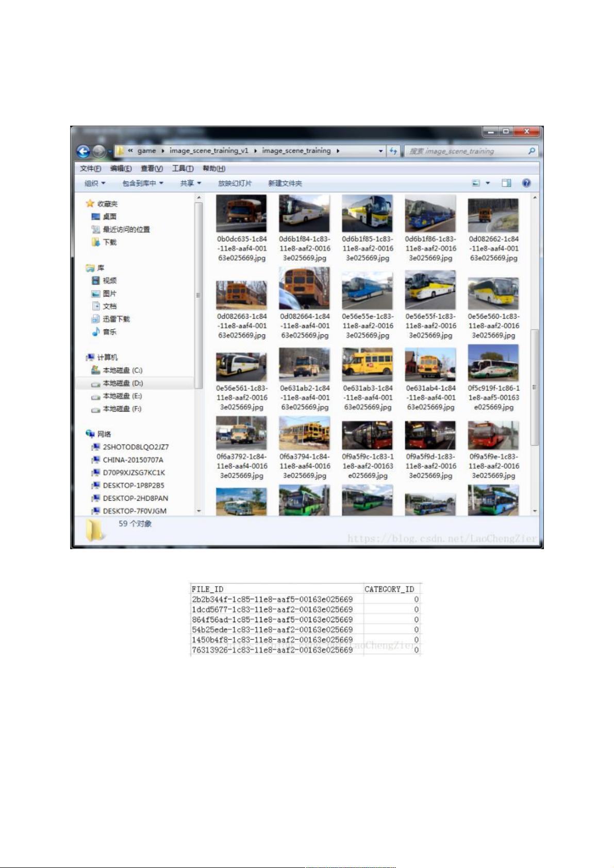Click the change view icon in toolbar
614x868 pixels.
476,183
